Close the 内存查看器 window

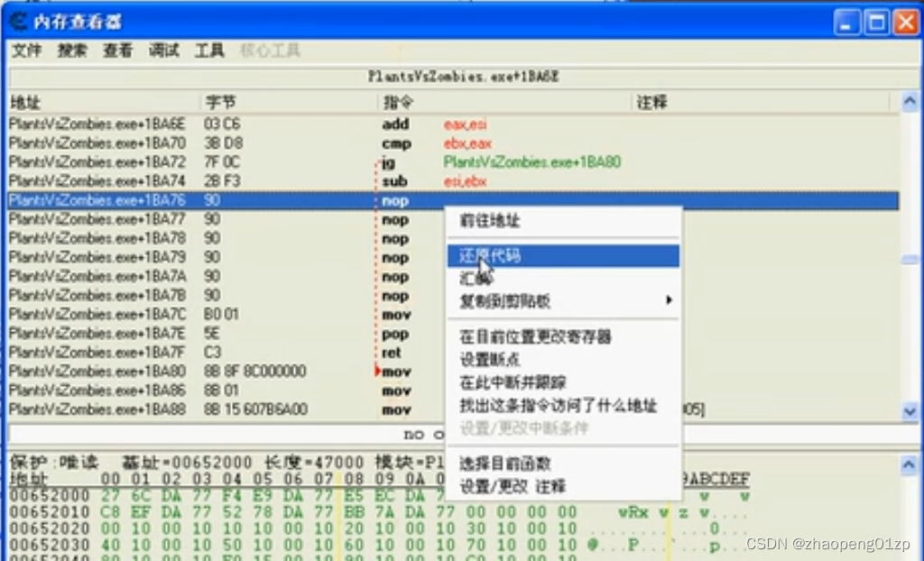coord(906,23)
